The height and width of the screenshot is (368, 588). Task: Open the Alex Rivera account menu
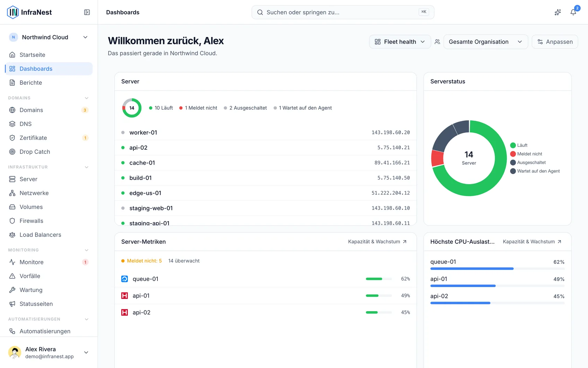click(x=49, y=352)
